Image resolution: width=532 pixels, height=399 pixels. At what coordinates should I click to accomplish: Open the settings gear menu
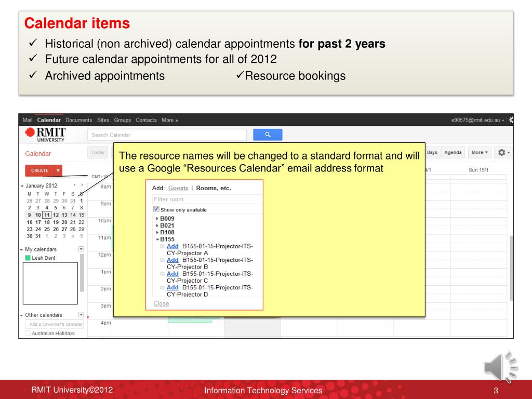tap(503, 153)
